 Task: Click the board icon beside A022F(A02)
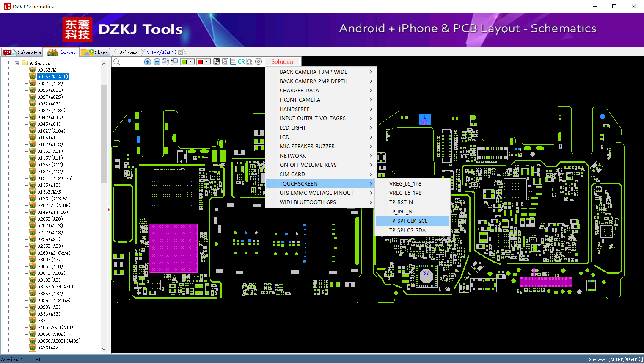[33, 83]
